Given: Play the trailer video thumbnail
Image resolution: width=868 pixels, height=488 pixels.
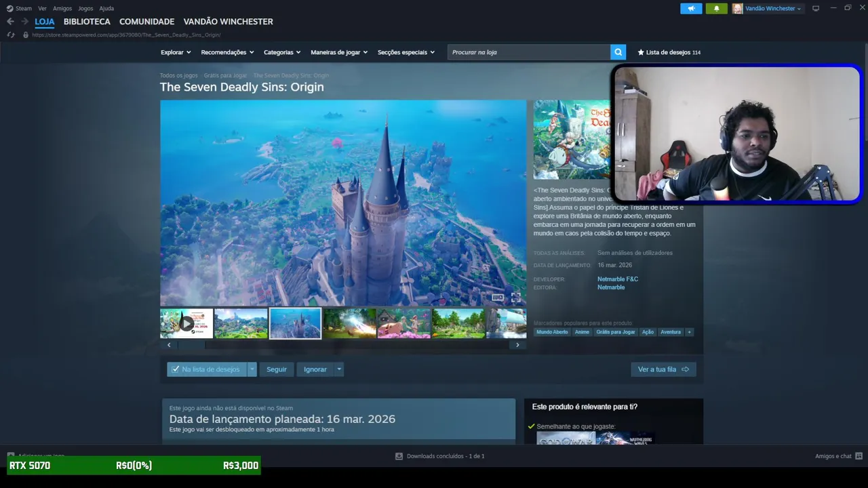Looking at the screenshot, I should [x=186, y=323].
